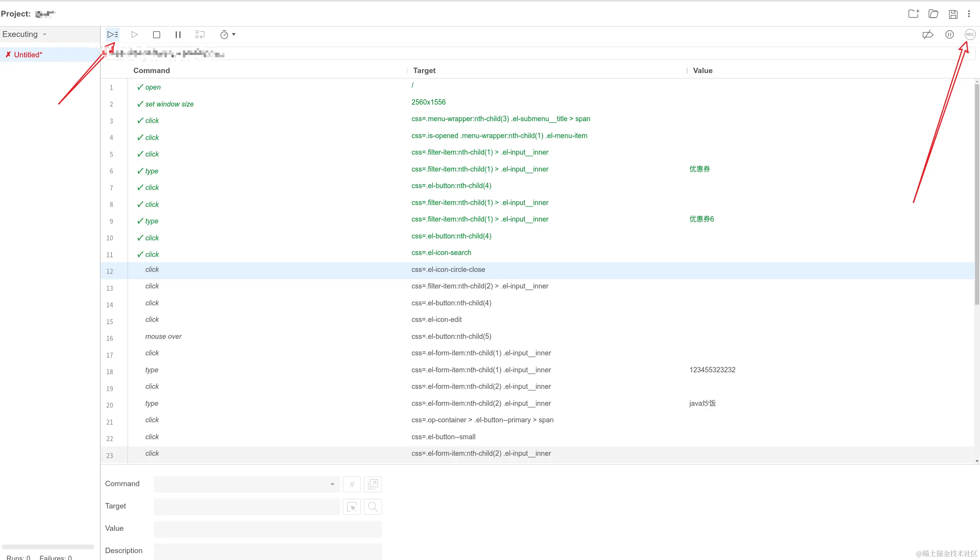Save project with floppy disk icon
Viewport: 980px width, 560px height.
(x=953, y=14)
